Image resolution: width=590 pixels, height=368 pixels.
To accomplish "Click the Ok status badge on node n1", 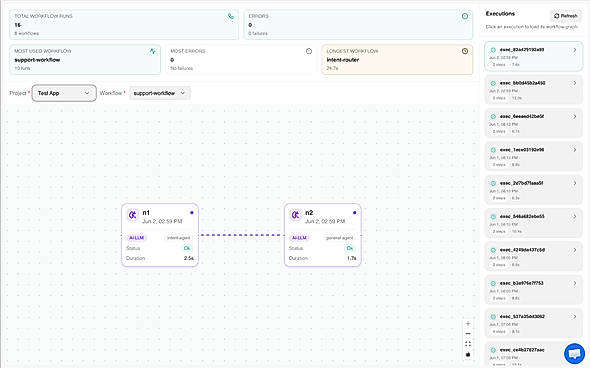I will pyautogui.click(x=187, y=248).
